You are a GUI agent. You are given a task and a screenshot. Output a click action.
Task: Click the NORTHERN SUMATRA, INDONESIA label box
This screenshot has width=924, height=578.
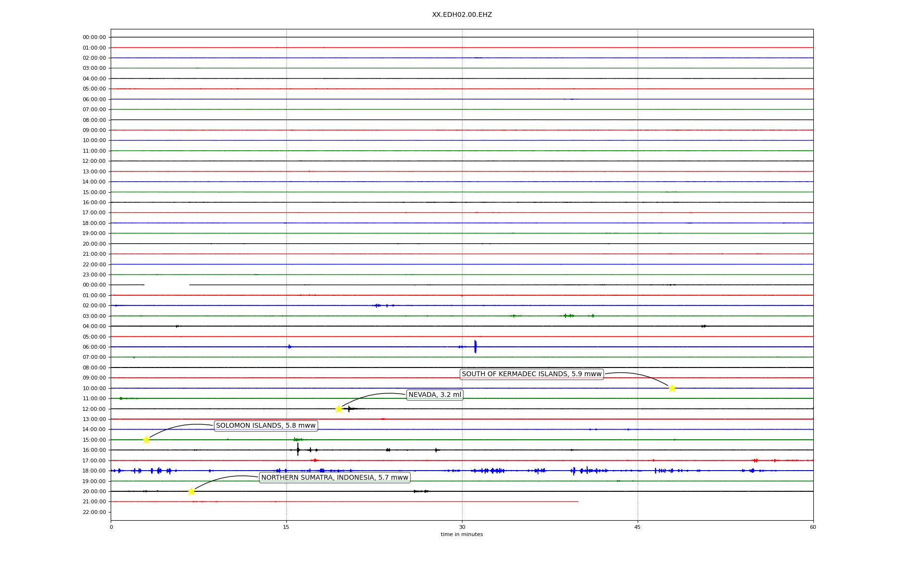334,478
